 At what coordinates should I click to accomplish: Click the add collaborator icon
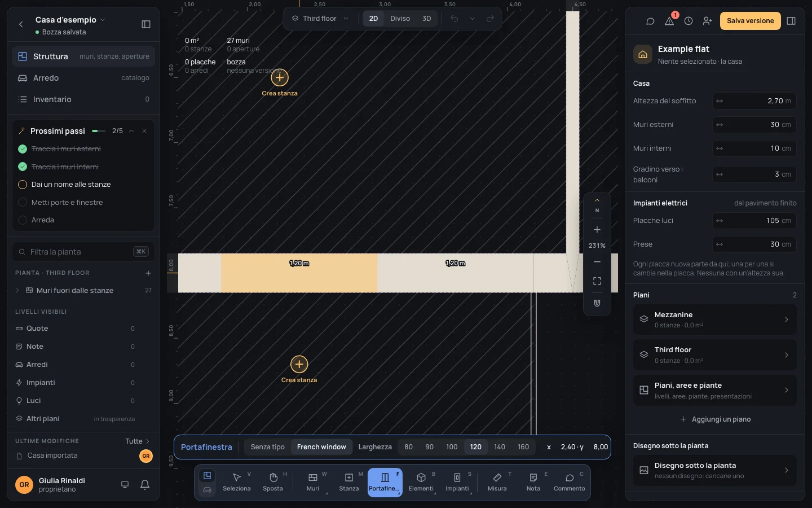[708, 21]
